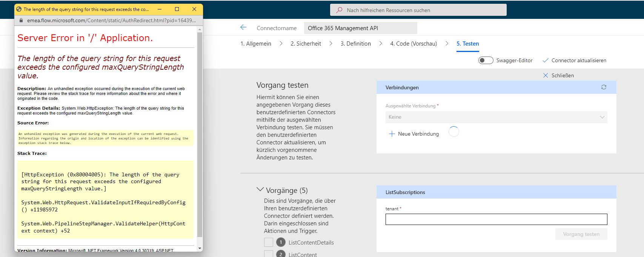Click the popup scrollbar up arrow

click(x=200, y=29)
